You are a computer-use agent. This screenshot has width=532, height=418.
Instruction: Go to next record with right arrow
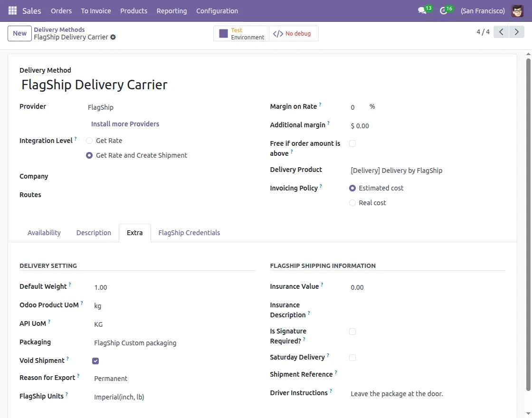[517, 31]
